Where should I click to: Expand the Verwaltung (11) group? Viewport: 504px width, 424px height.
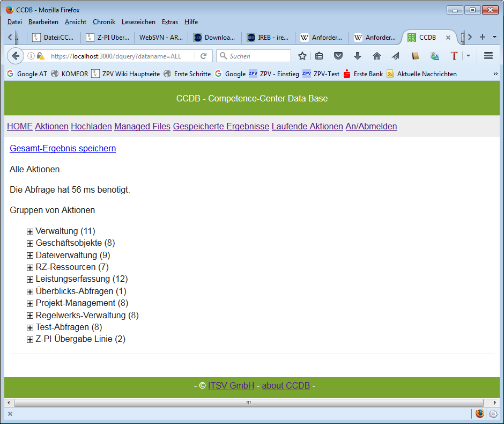click(x=30, y=232)
